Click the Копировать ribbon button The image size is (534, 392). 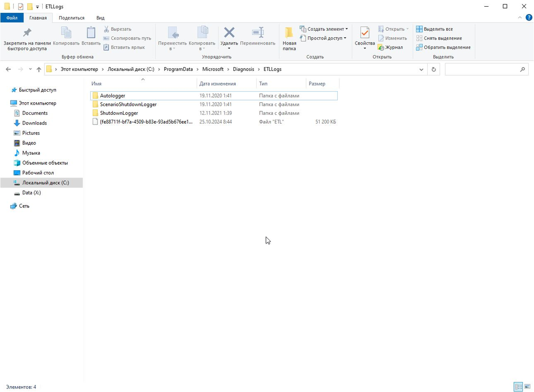66,36
